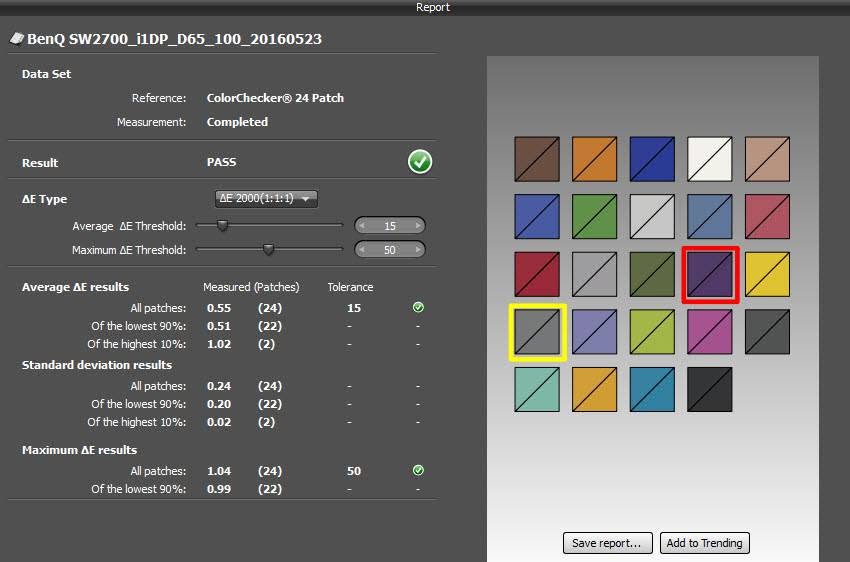
Task: Select the light skin tone patch
Action: click(x=767, y=159)
